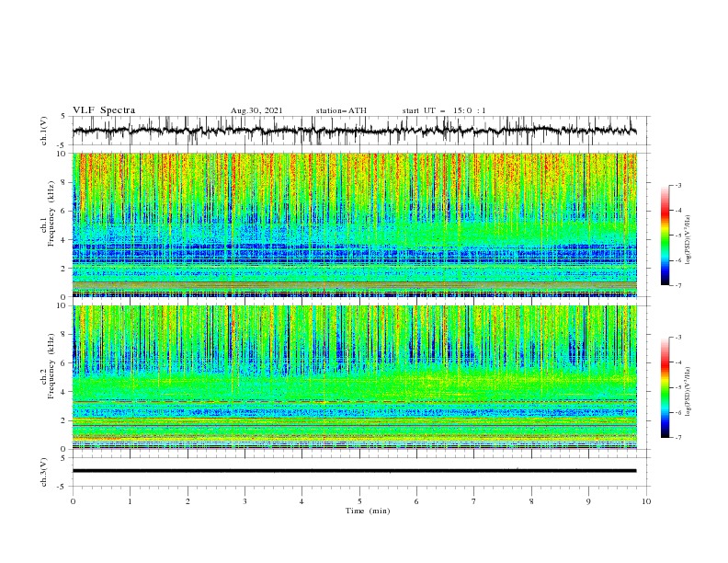728x563 pixels.
Task: Click the "VLF Spectra" title
Action: coord(104,110)
